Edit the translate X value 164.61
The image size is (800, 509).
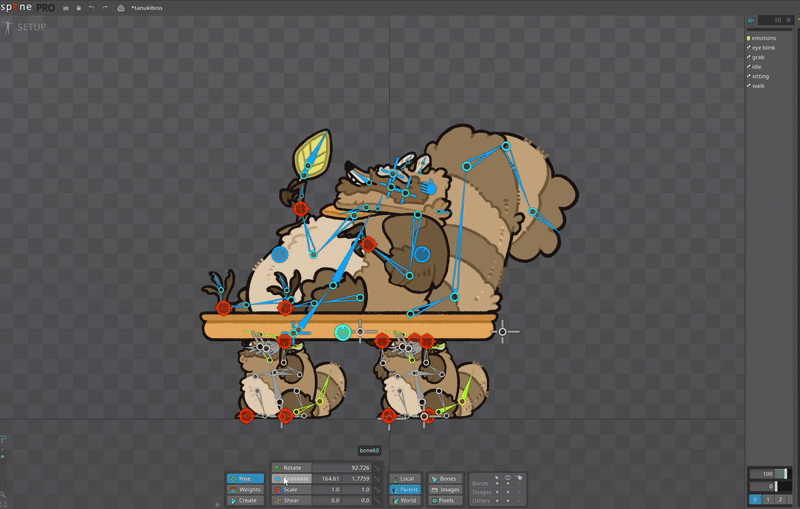click(x=327, y=478)
